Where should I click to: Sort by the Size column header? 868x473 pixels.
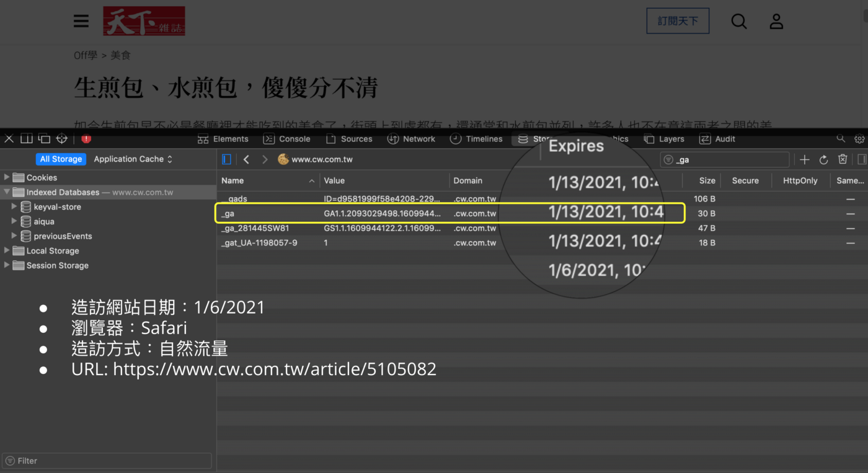(701, 180)
